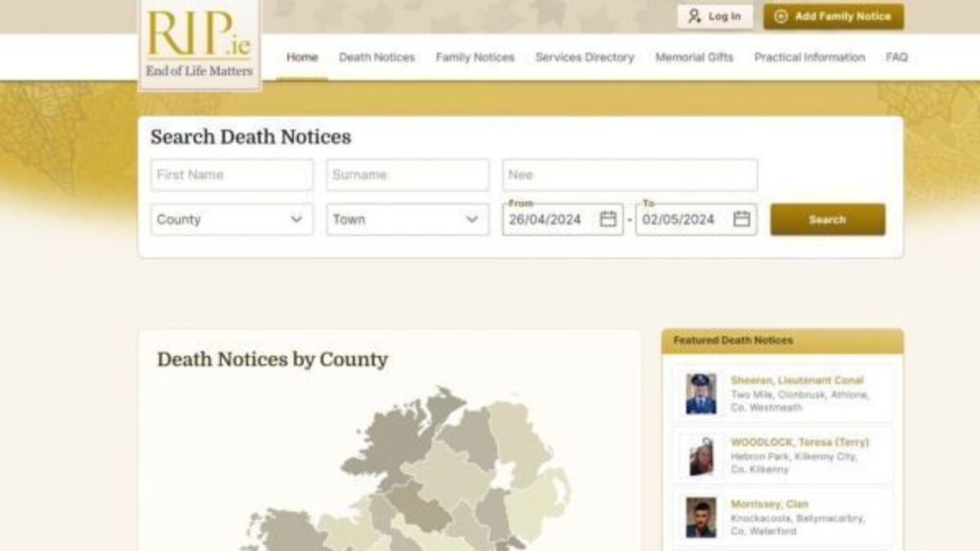
Task: Click the RIP.ie logo
Action: (199, 42)
